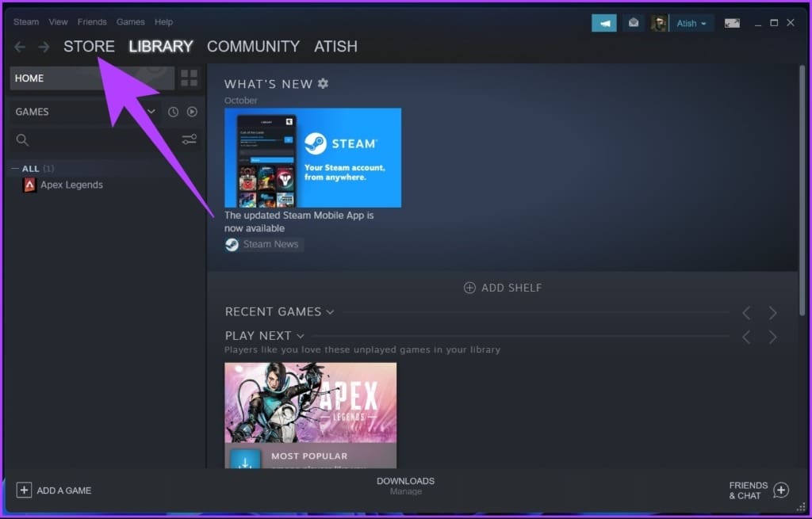Open the inbox envelope notifications icon
This screenshot has width=812, height=519.
click(x=634, y=23)
